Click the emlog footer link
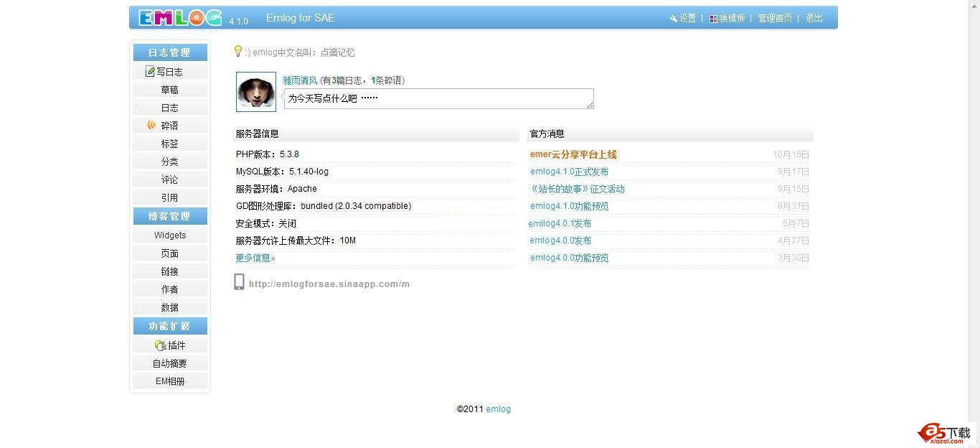 [499, 409]
